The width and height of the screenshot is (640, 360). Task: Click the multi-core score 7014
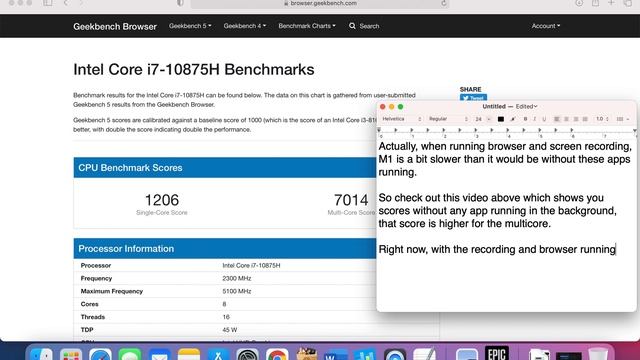tap(351, 200)
